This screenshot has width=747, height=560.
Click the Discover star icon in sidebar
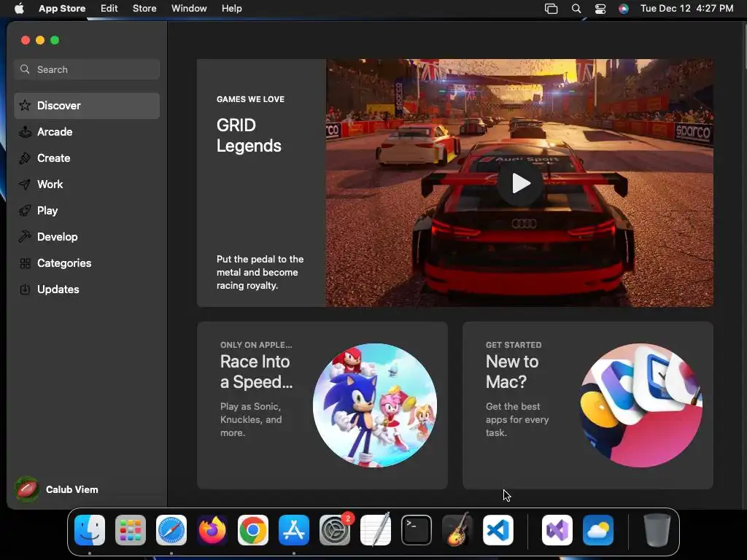point(25,105)
